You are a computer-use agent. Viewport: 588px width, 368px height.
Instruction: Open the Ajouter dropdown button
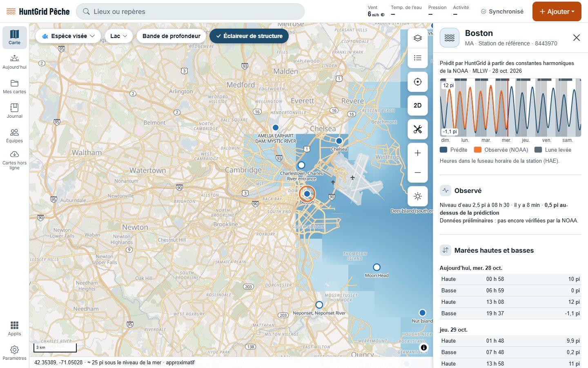point(557,11)
